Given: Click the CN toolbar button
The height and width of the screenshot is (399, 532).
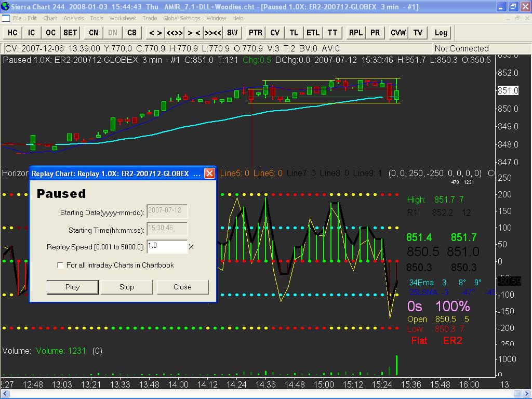Looking at the screenshot, I should [94, 33].
